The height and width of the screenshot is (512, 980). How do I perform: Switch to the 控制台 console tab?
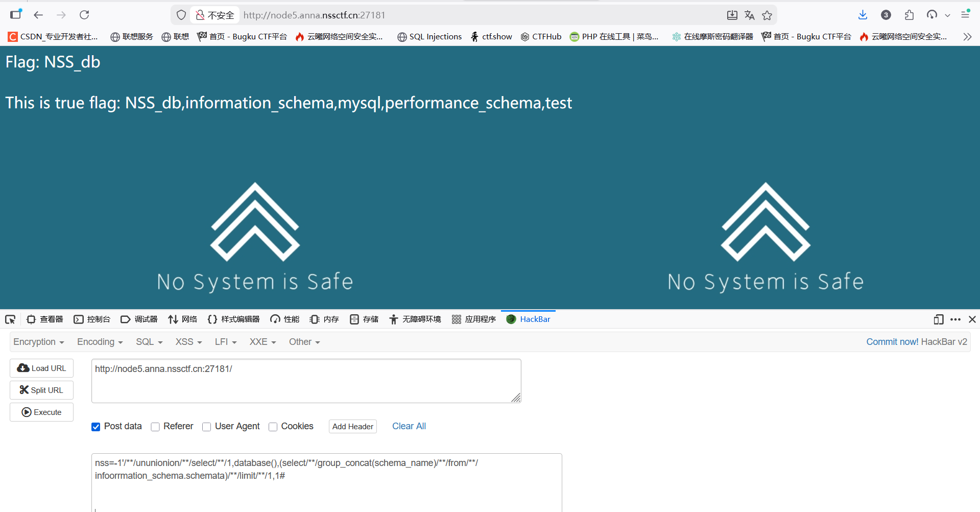click(x=92, y=319)
